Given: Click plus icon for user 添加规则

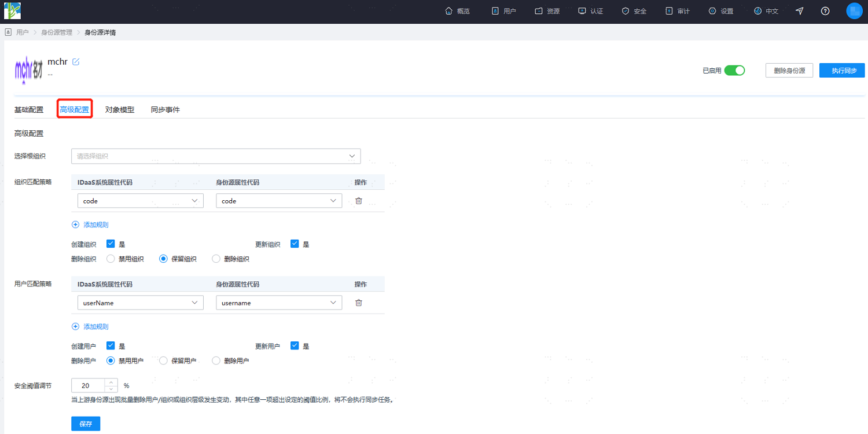Looking at the screenshot, I should click(75, 326).
